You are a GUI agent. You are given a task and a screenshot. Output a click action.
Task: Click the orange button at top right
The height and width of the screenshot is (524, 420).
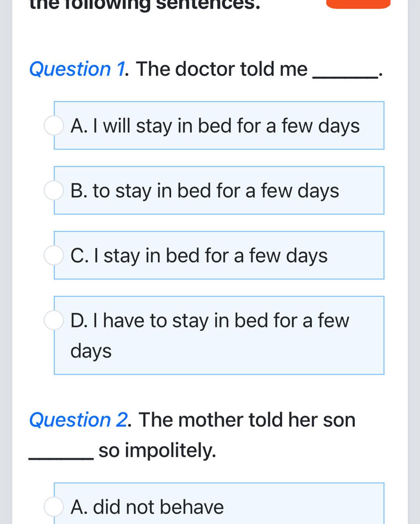click(x=358, y=4)
